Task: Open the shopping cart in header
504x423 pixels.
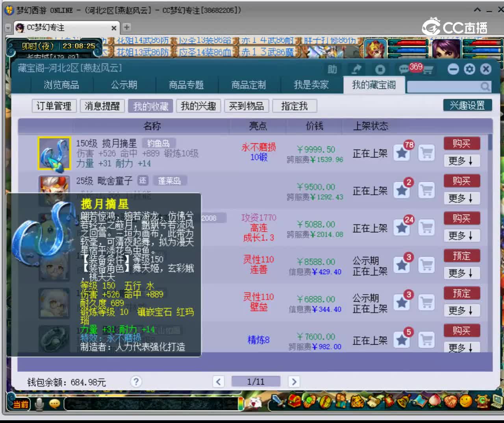Action: pos(427,70)
